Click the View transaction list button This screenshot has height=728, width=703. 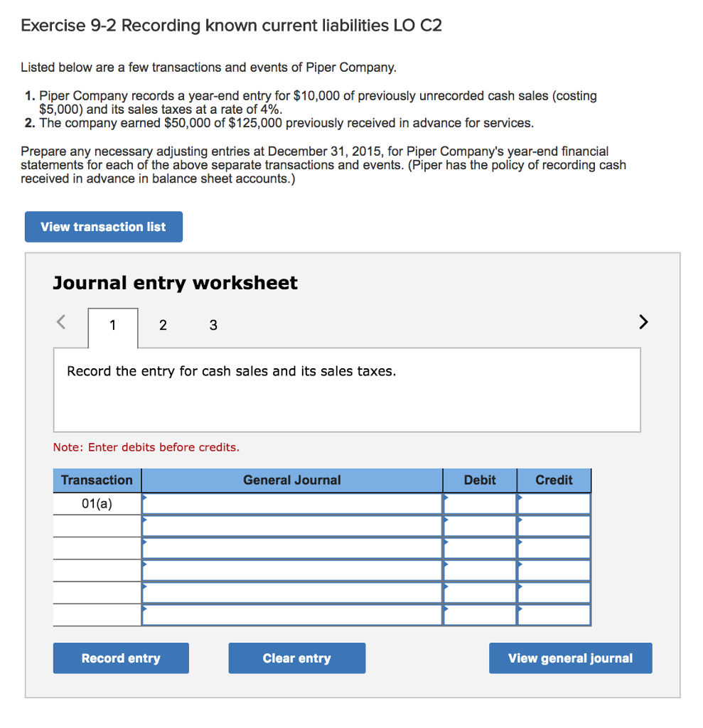(x=103, y=226)
